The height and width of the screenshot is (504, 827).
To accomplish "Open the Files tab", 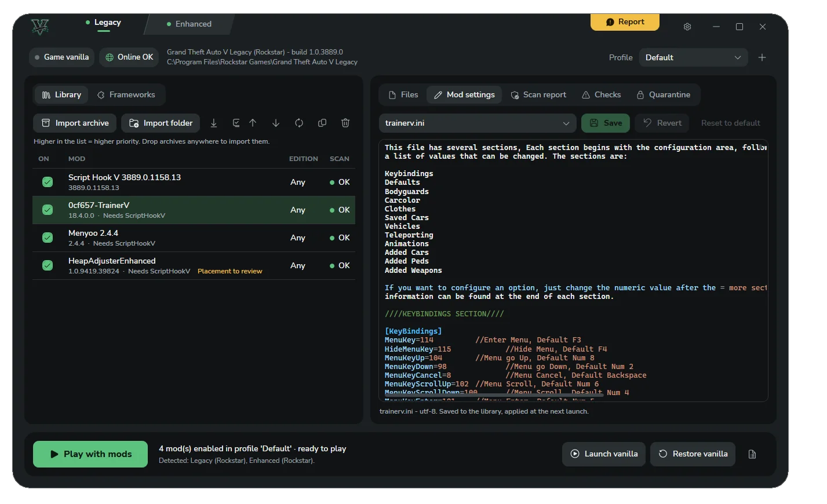I will (x=403, y=94).
